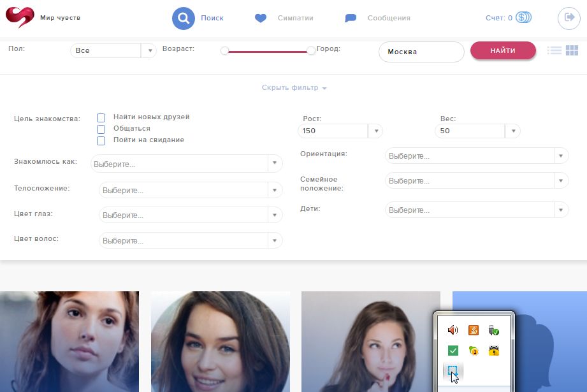Switch results to grid view
The width and height of the screenshot is (587, 392).
coord(572,50)
